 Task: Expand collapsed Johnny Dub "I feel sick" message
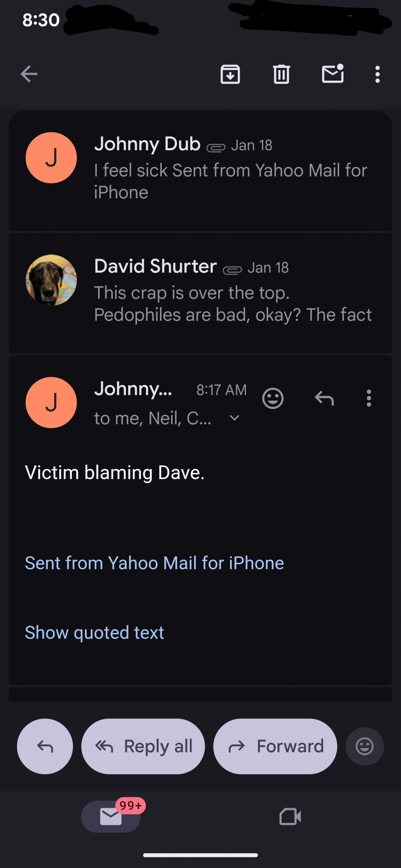(231, 170)
